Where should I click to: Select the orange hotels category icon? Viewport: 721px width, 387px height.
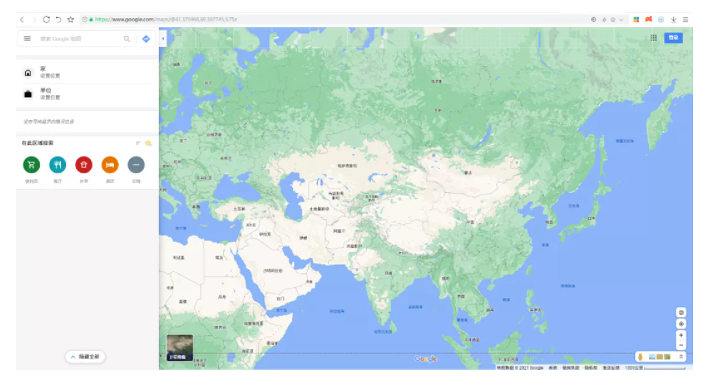point(110,165)
